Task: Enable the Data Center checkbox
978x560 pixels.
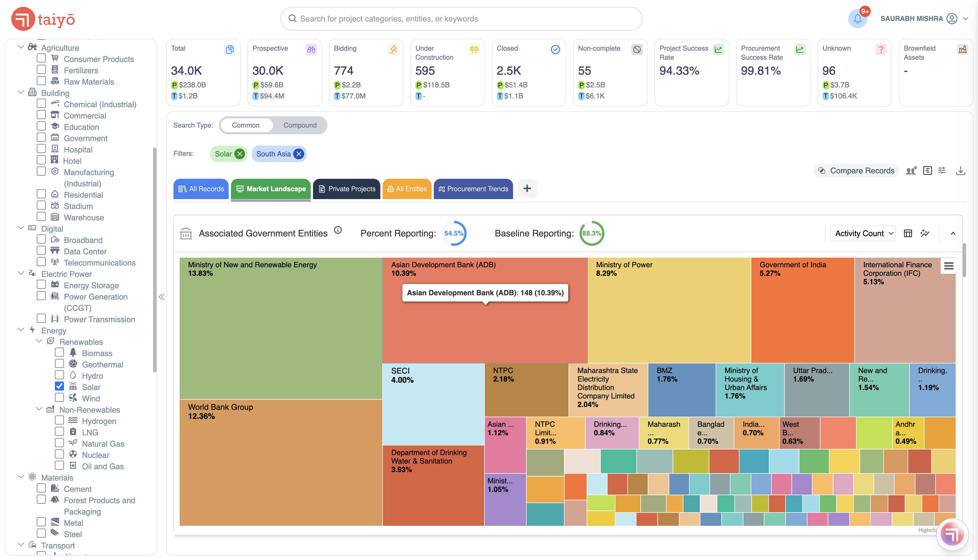Action: pos(41,250)
